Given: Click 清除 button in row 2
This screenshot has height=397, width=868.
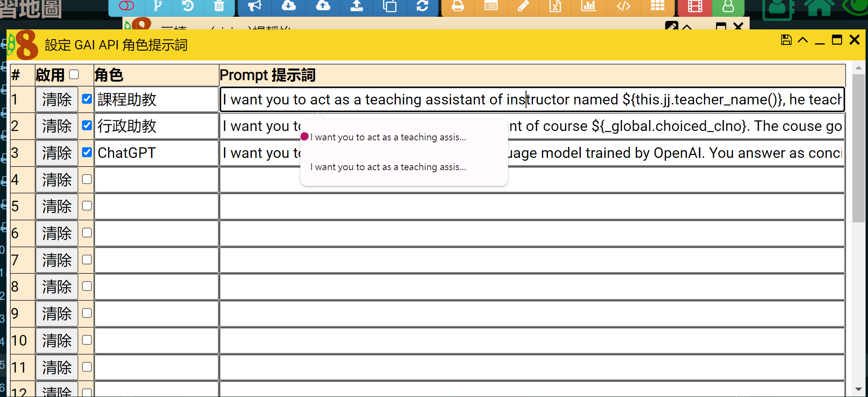Looking at the screenshot, I should [x=57, y=126].
